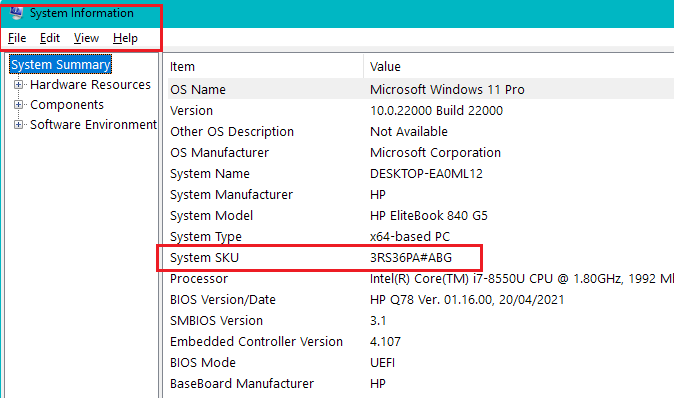Select the BIOS Version/Date row
The width and height of the screenshot is (674, 398).
(421, 300)
